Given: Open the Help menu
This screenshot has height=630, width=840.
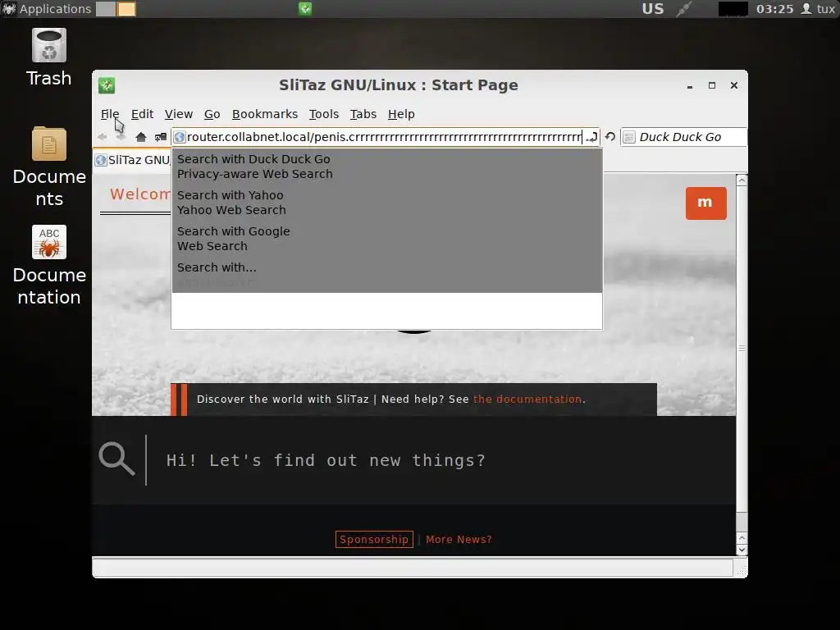Looking at the screenshot, I should click(x=401, y=114).
